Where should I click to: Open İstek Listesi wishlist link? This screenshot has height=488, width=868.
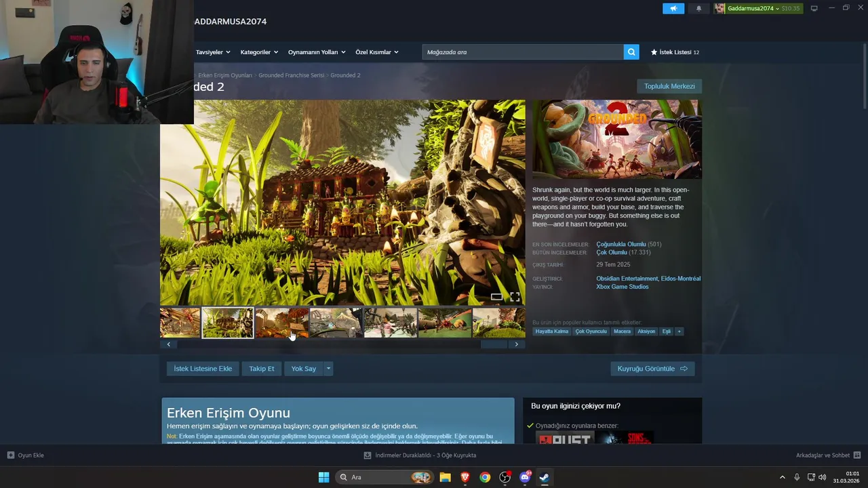tap(675, 52)
